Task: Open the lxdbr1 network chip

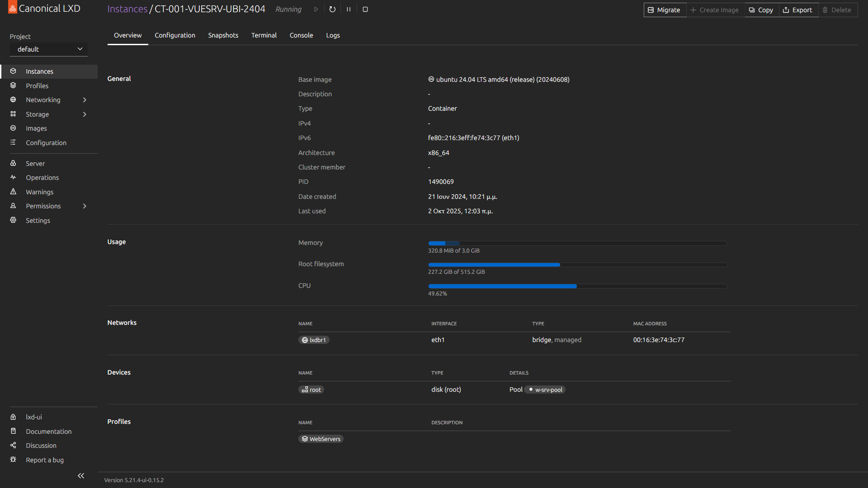Action: click(314, 340)
